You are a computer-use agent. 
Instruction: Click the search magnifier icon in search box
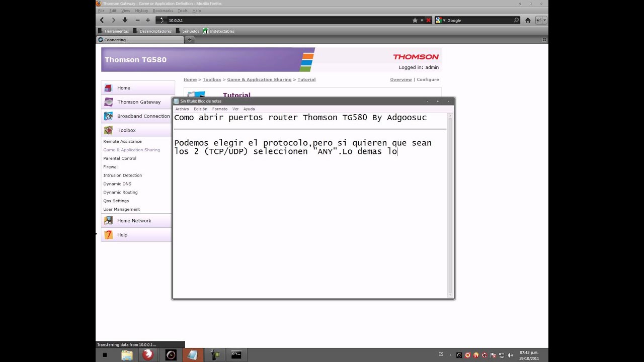coord(516,20)
